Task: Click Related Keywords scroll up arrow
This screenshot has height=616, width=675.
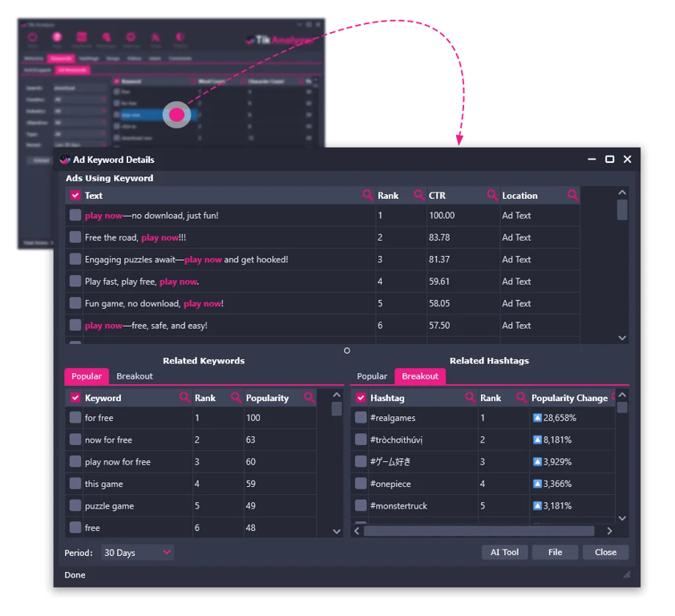Action: click(337, 395)
